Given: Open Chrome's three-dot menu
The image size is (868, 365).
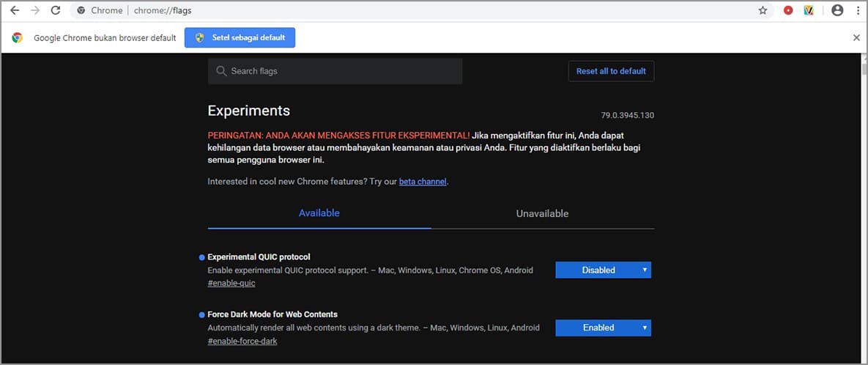Looking at the screenshot, I should (857, 11).
